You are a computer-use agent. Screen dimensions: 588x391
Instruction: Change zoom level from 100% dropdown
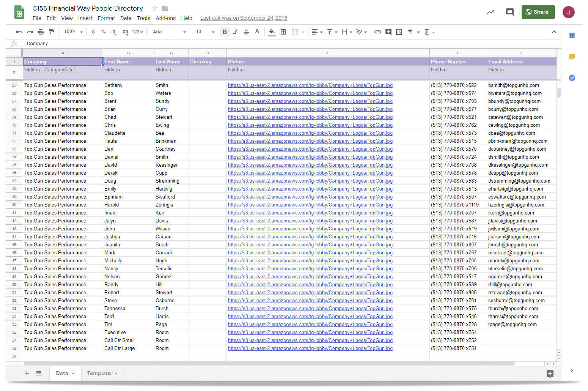(x=73, y=32)
